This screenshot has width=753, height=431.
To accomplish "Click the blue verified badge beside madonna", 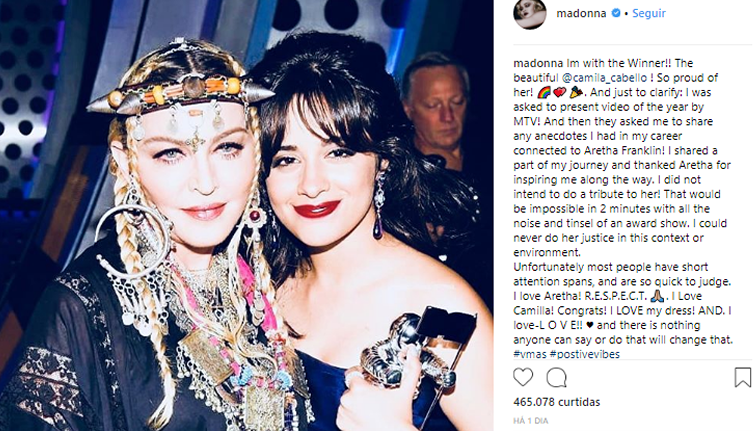I will 615,13.
